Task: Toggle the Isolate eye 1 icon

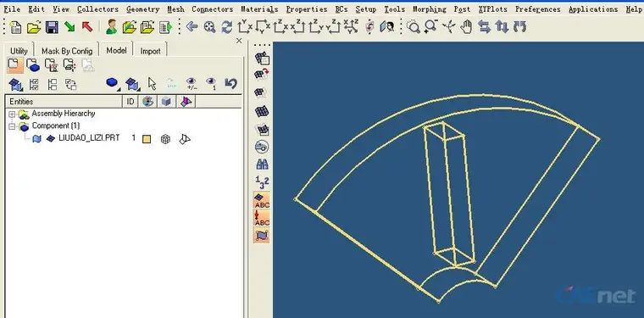Action: click(x=211, y=84)
